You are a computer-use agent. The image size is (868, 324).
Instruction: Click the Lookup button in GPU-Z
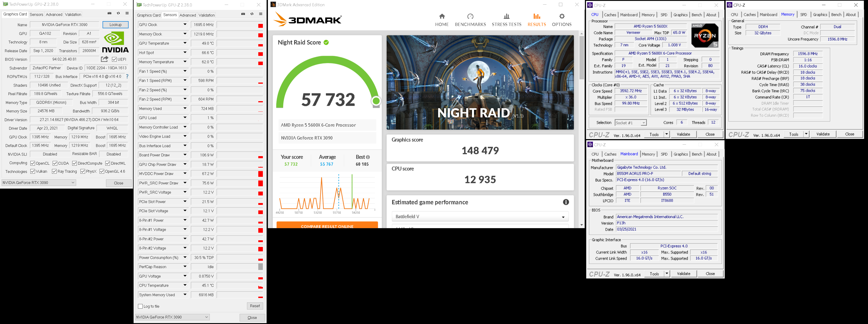click(x=115, y=25)
